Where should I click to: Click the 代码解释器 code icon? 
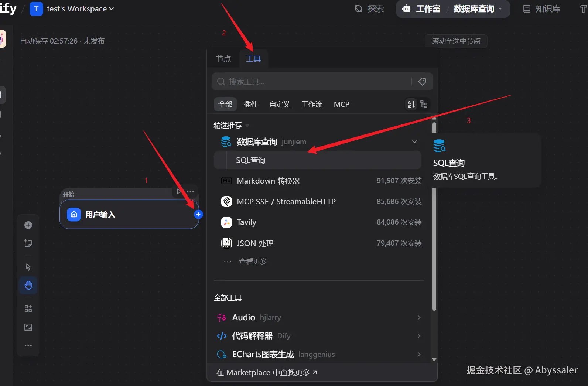coord(222,336)
